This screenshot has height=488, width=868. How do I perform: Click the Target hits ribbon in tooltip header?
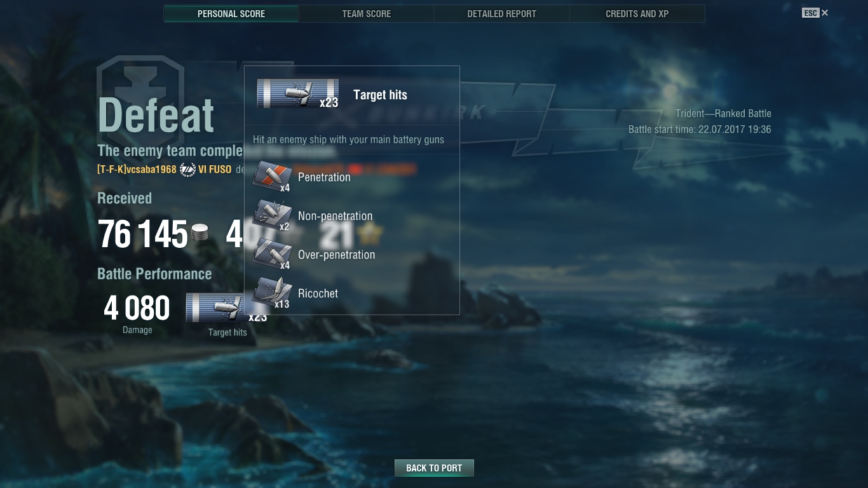(x=297, y=93)
